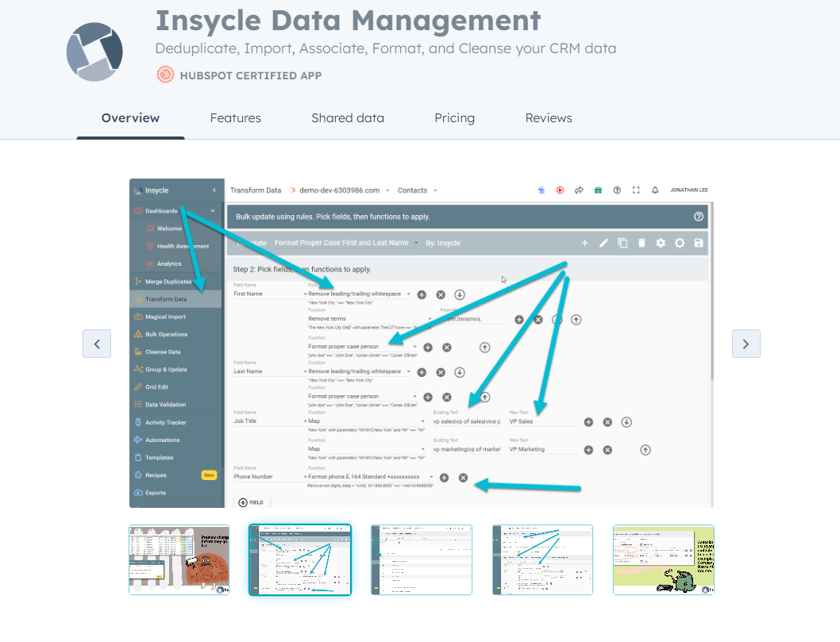
Task: Click the Templates sidebar icon
Action: coord(138,458)
